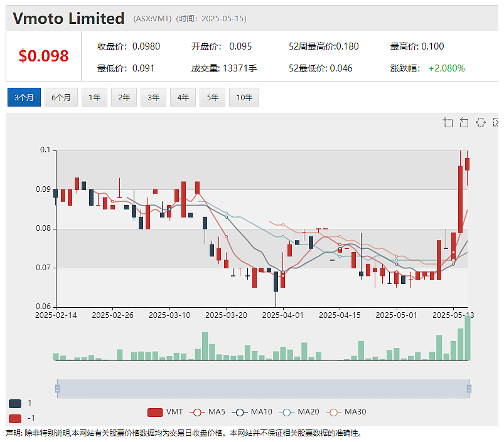
Task: Click the 成交量: 13371手 value
Action: pos(224,68)
